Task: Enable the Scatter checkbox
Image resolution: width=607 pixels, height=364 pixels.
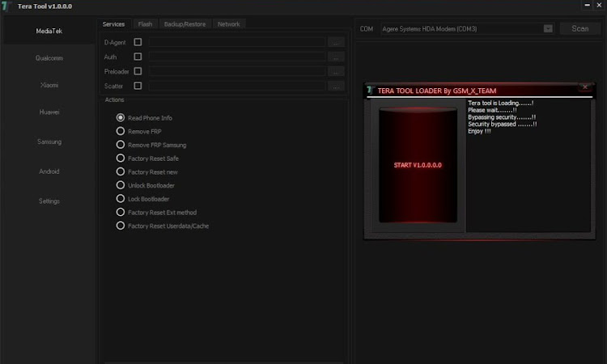Action: pyautogui.click(x=138, y=86)
